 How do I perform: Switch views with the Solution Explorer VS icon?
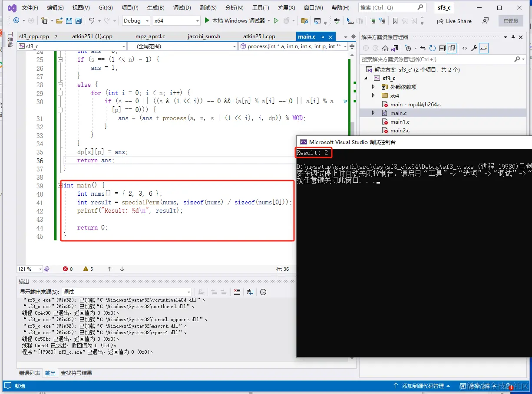pyautogui.click(x=395, y=48)
